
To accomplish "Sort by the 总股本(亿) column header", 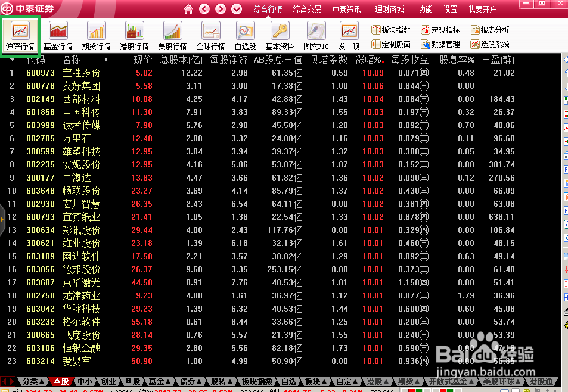I will [181, 60].
